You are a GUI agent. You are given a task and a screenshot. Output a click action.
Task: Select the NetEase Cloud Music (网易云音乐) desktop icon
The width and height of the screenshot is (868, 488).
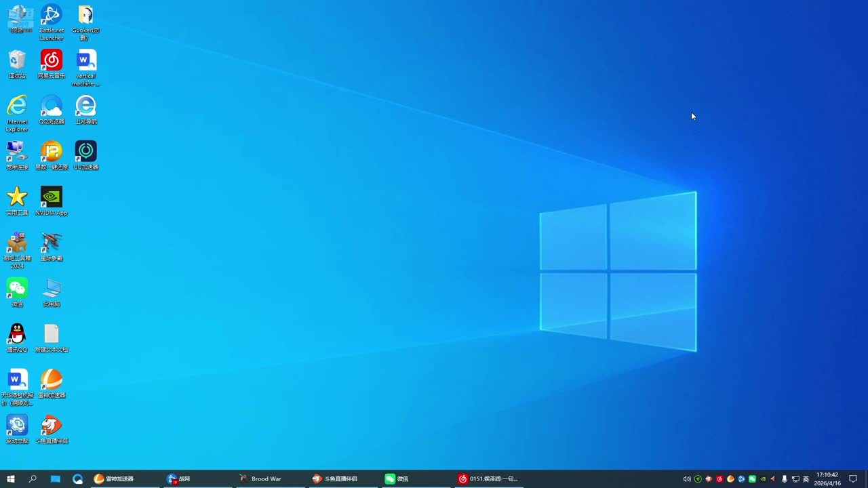tap(52, 61)
